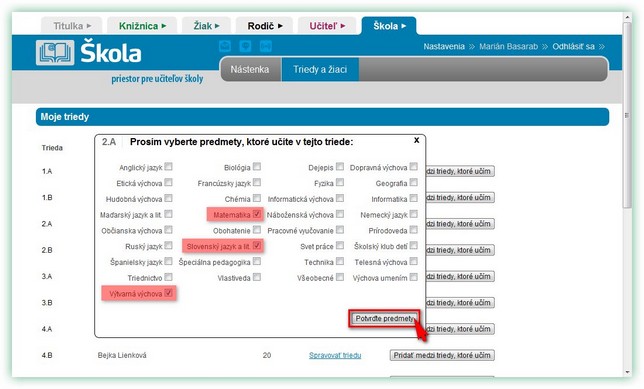Click the arrow after Odhlásiť sa
Image resolution: width=644 pixels, height=389 pixels.
pos(602,46)
